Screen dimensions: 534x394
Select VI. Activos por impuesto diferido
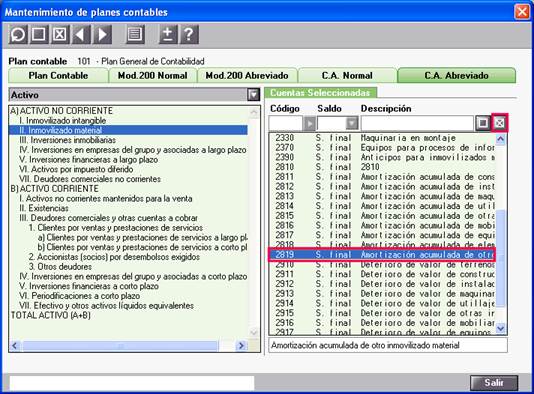pyautogui.click(x=76, y=169)
